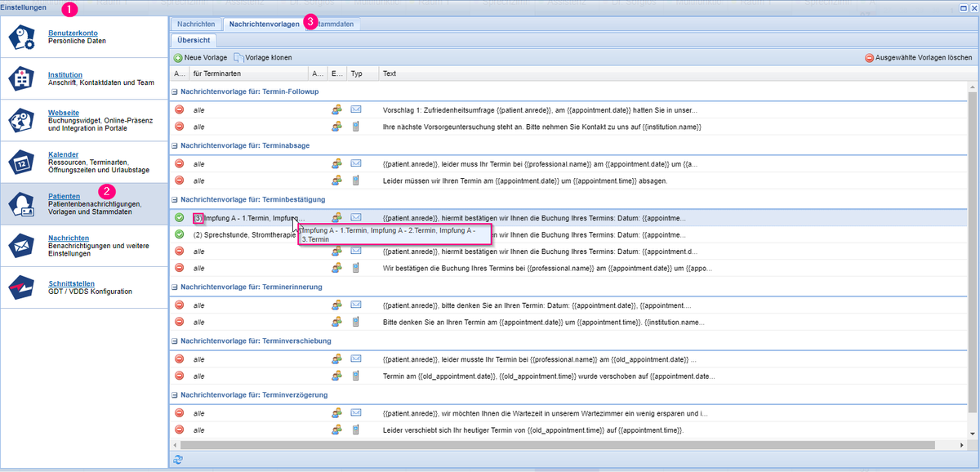Click email type icon in first Termin-Followup row
980x472 pixels.
pos(356,109)
